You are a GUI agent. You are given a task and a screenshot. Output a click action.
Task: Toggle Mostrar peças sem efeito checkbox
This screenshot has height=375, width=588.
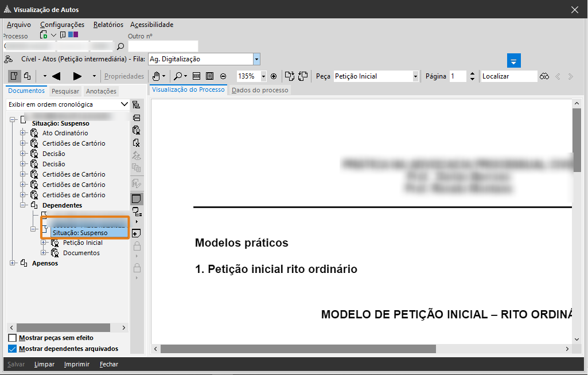pos(13,338)
